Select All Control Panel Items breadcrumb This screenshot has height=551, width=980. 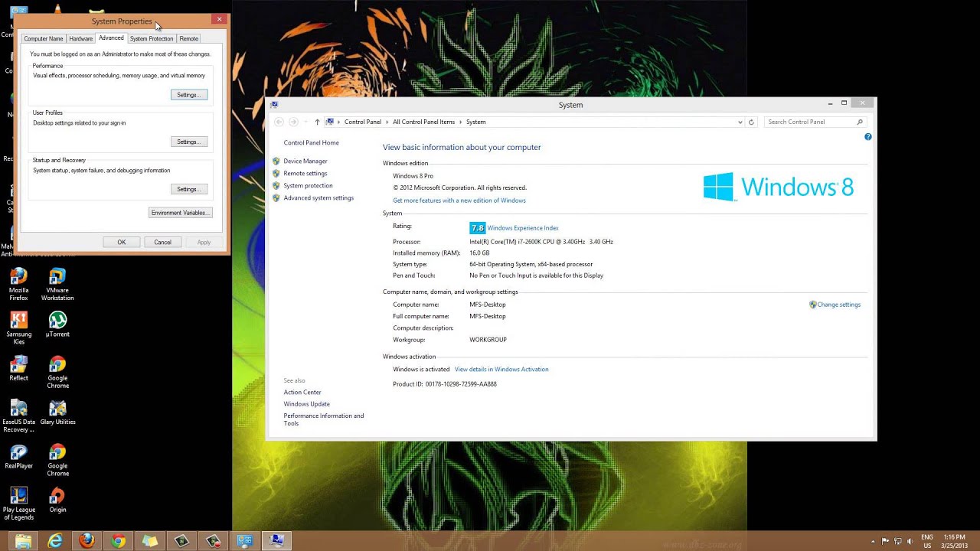pos(423,122)
